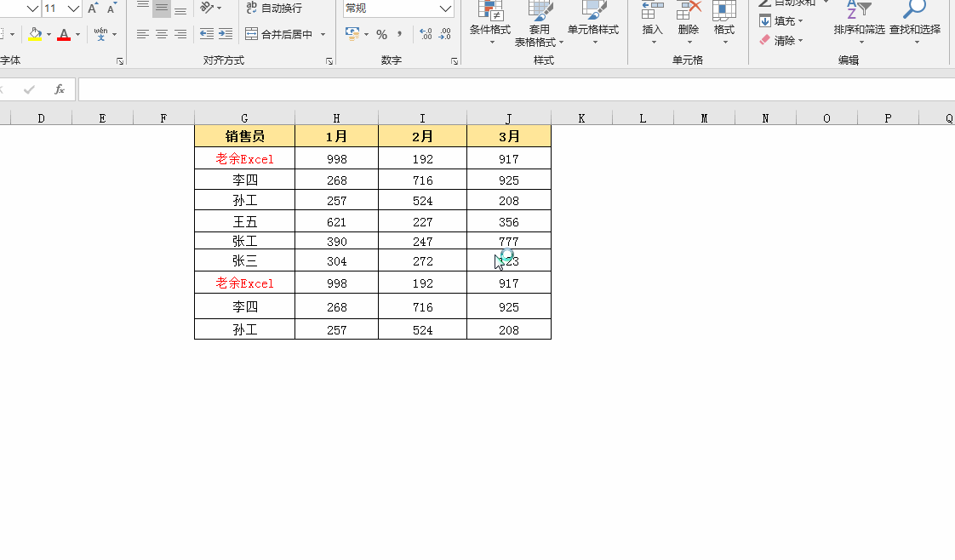Image resolution: width=955 pixels, height=560 pixels.
Task: Click the wén phonetic guide icon
Action: coord(101,34)
